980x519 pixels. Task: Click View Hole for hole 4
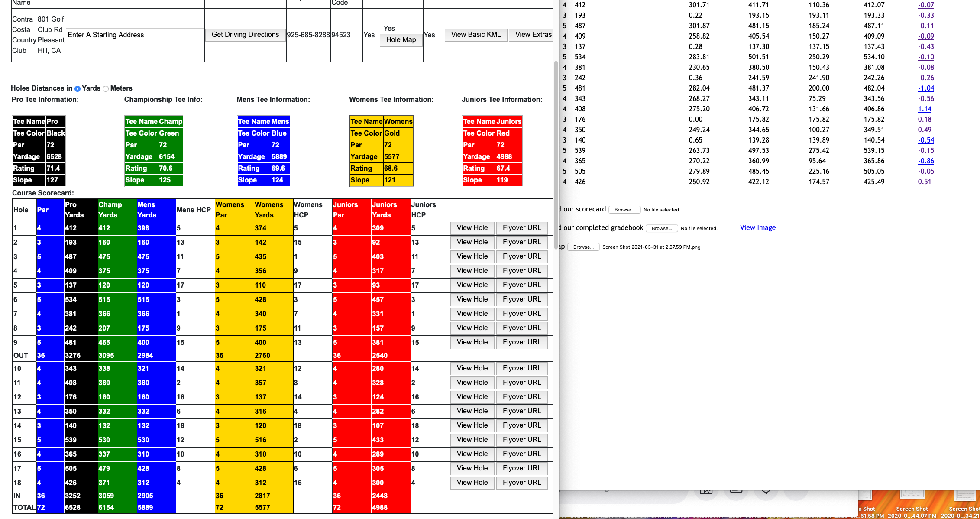coord(472,271)
